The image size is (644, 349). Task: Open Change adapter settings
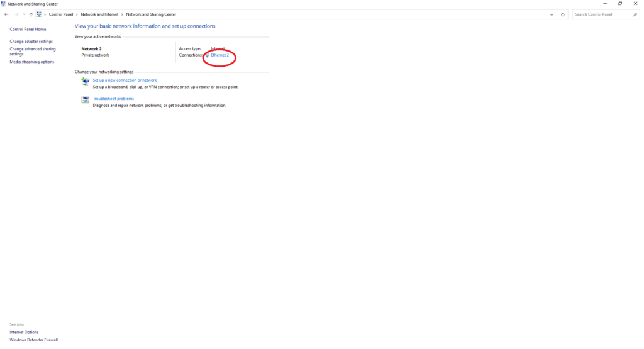point(31,42)
